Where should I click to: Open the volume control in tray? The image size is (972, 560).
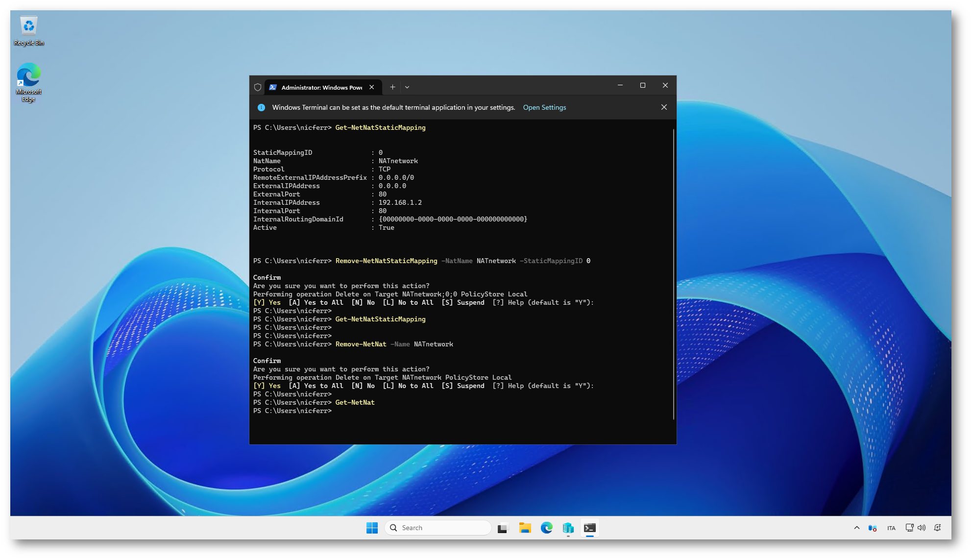922,528
